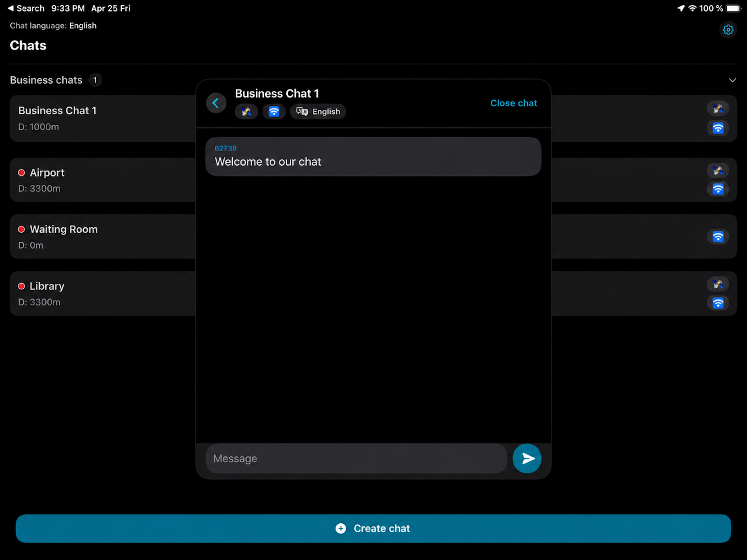
Task: Tap the location arrow in status bar
Action: [681, 8]
